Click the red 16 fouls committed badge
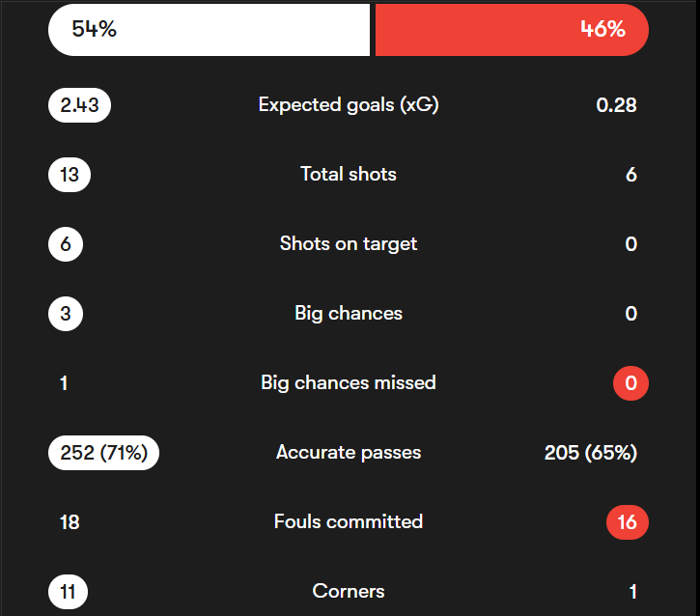The image size is (700, 616). click(627, 522)
